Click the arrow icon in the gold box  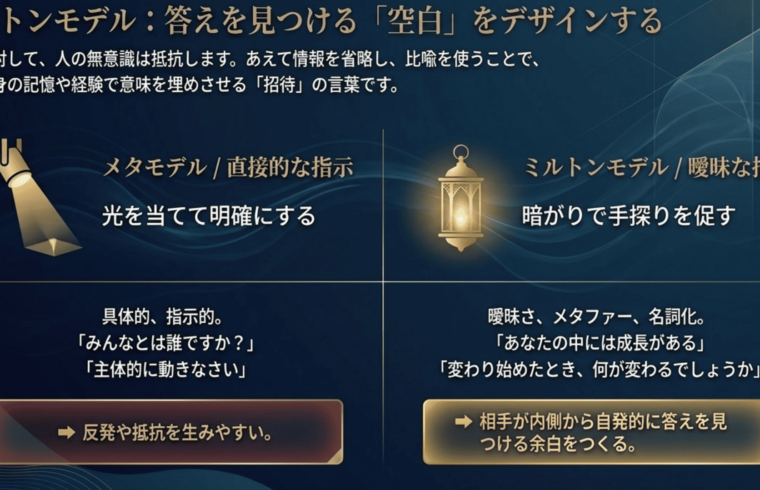point(463,421)
